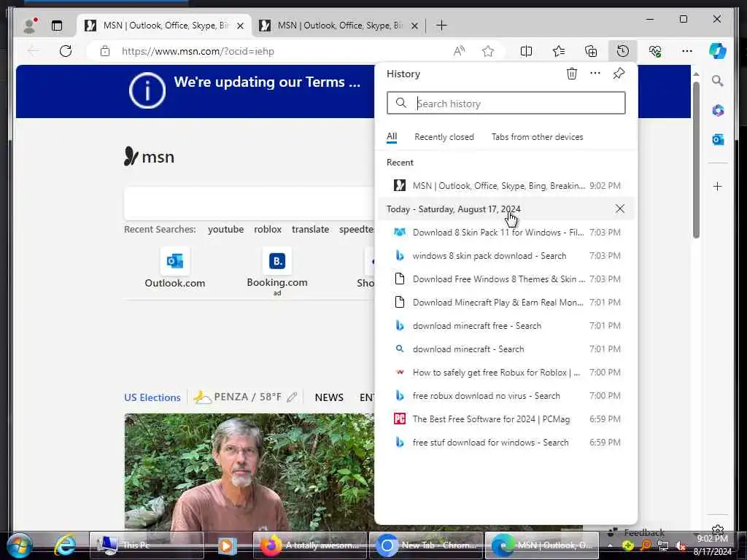Image resolution: width=747 pixels, height=560 pixels.
Task: Open the Favorites list icon
Action: [559, 51]
